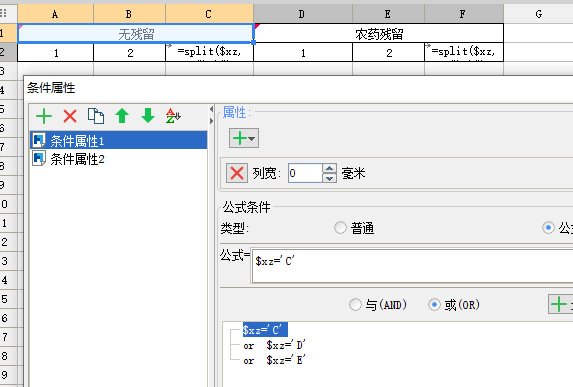Select 条件属性1 in the list
Screen dimensions: 573x387
(x=119, y=140)
